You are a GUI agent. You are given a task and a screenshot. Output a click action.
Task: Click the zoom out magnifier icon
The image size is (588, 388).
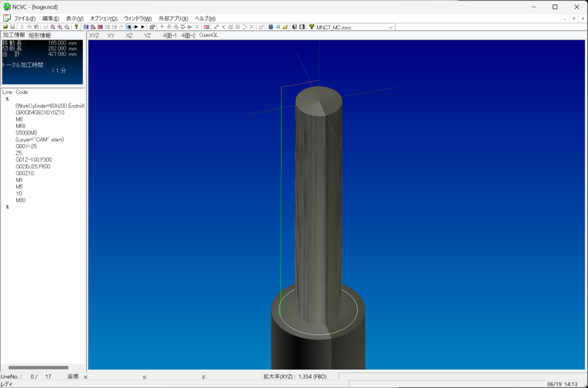(67, 27)
